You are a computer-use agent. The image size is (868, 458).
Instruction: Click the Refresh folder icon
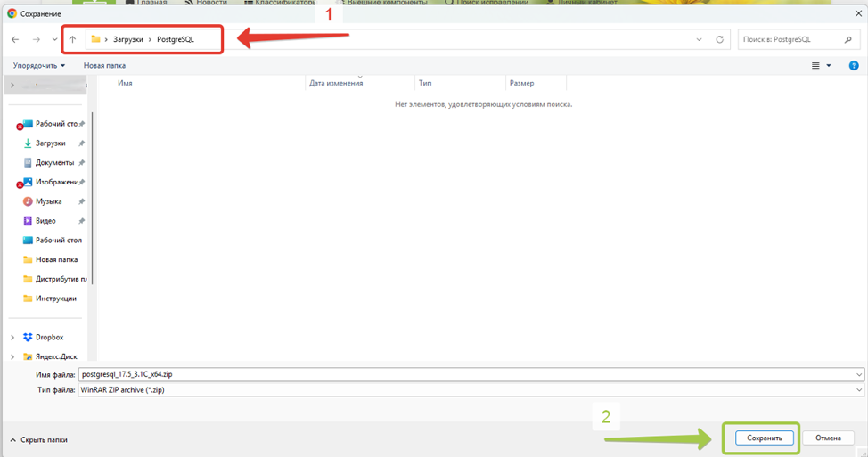[719, 39]
